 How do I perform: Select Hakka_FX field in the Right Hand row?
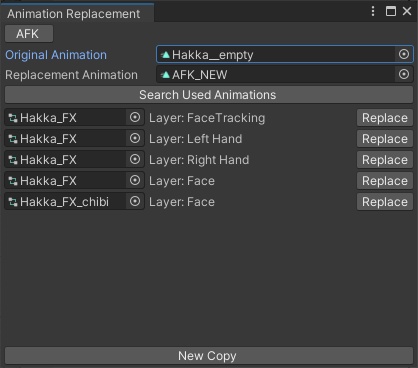coord(74,160)
